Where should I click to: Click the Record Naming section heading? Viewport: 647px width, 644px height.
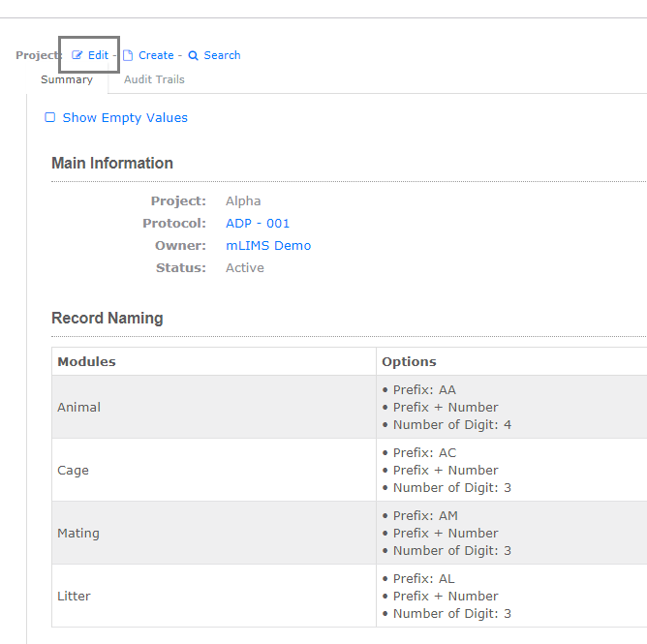108,318
